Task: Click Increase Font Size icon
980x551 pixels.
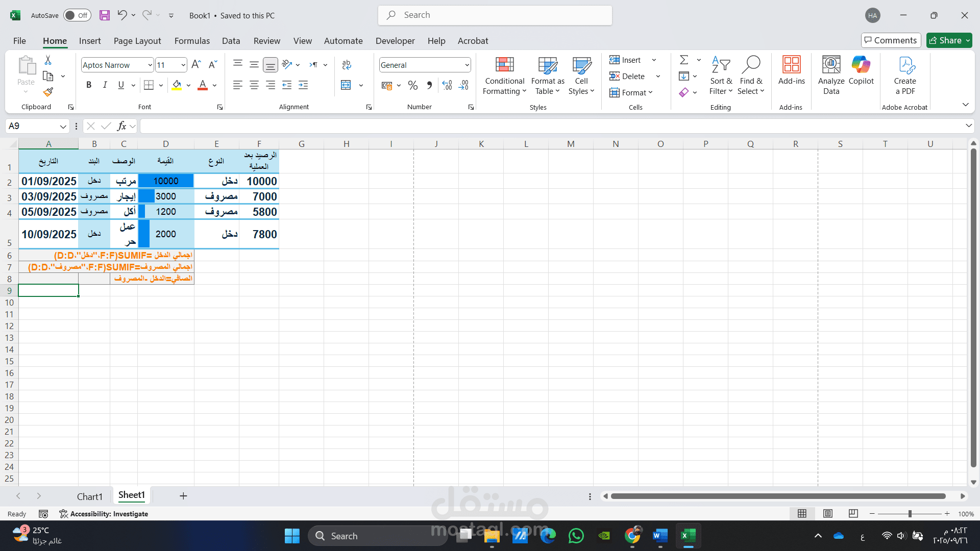Action: point(196,65)
